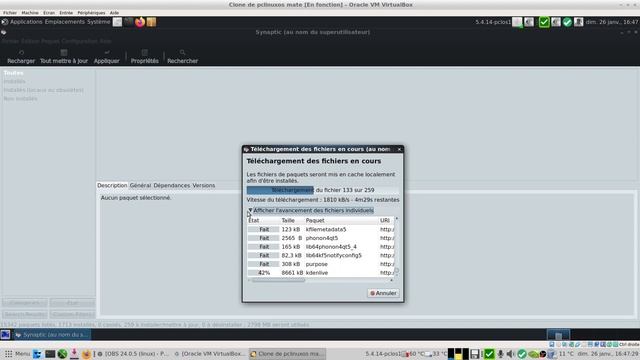
Task: Select the purpose package row
Action: [320, 264]
